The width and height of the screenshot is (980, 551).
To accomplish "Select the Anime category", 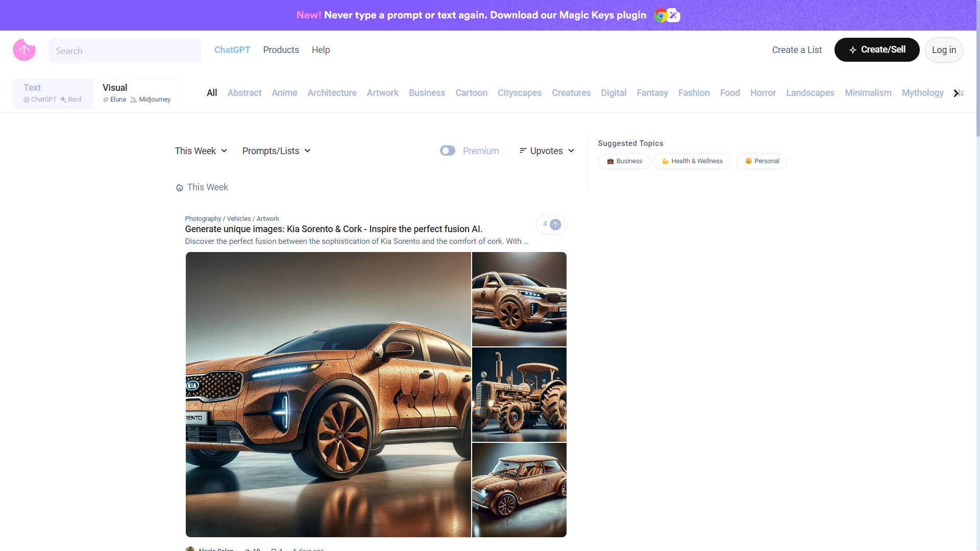I will tap(284, 93).
